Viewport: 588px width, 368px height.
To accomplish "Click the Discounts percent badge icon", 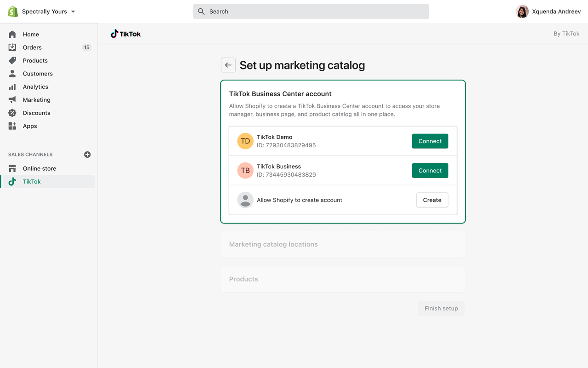I will pos(12,113).
